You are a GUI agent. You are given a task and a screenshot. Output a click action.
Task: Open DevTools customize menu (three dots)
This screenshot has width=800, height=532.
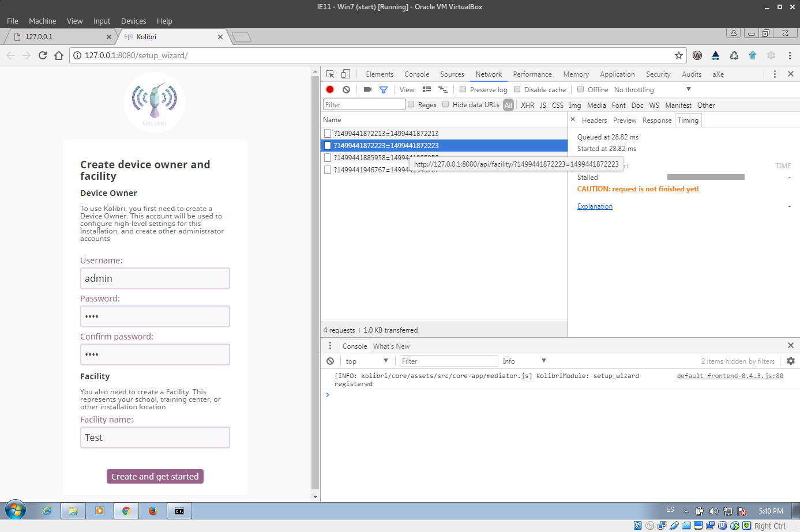(775, 74)
